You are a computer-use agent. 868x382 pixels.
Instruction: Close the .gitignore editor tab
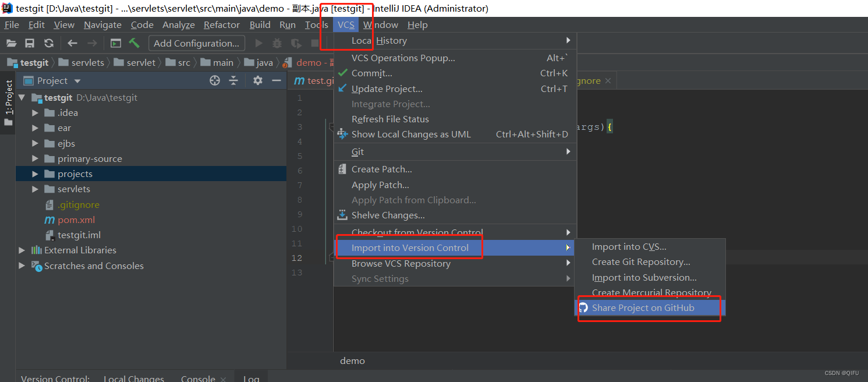point(608,81)
